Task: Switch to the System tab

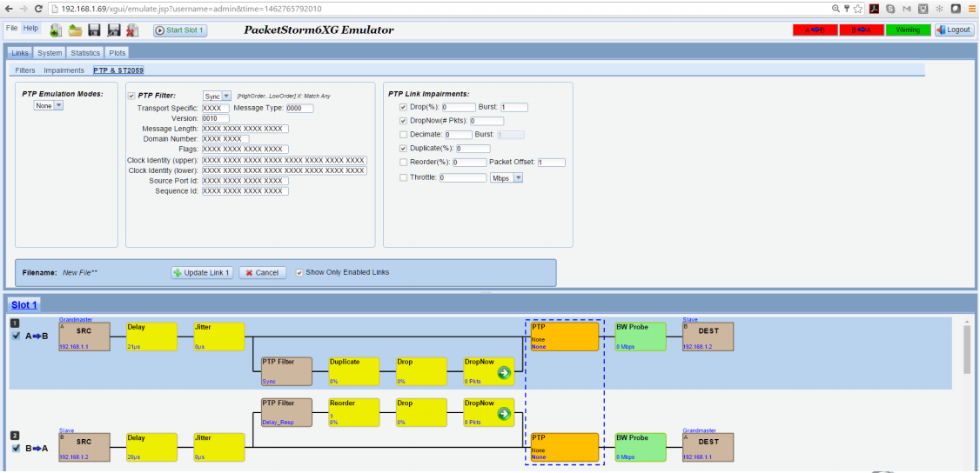Action: 49,53
